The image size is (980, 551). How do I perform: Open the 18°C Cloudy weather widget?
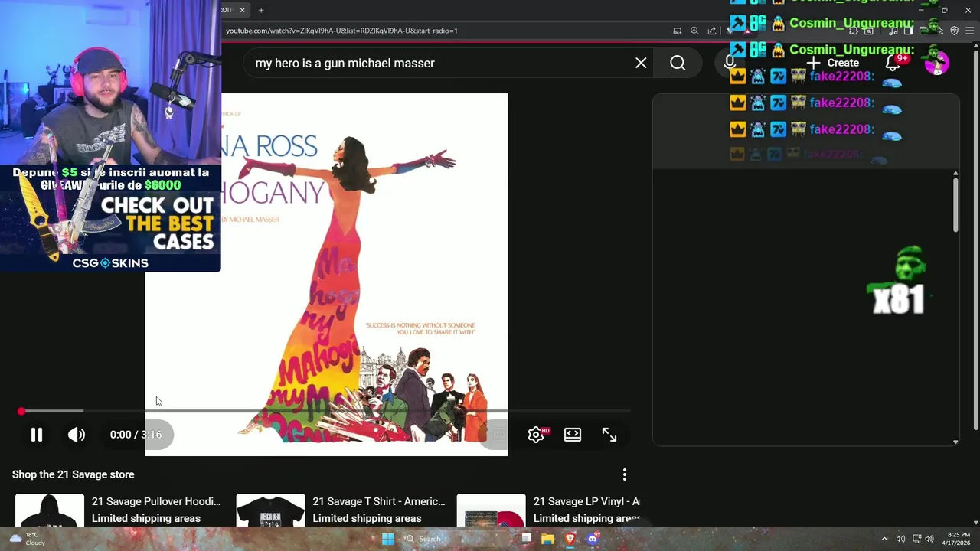(x=26, y=539)
